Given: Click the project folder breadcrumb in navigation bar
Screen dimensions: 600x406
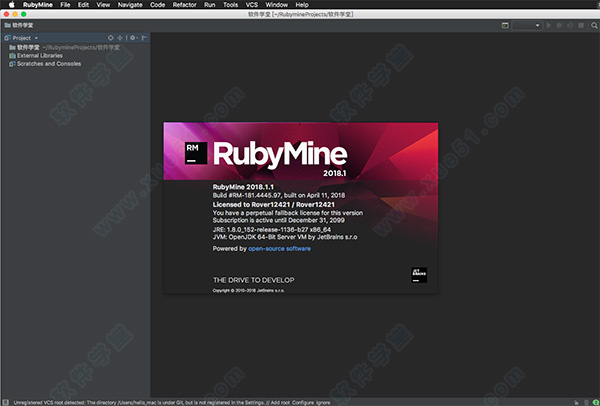Looking at the screenshot, I should pos(19,25).
